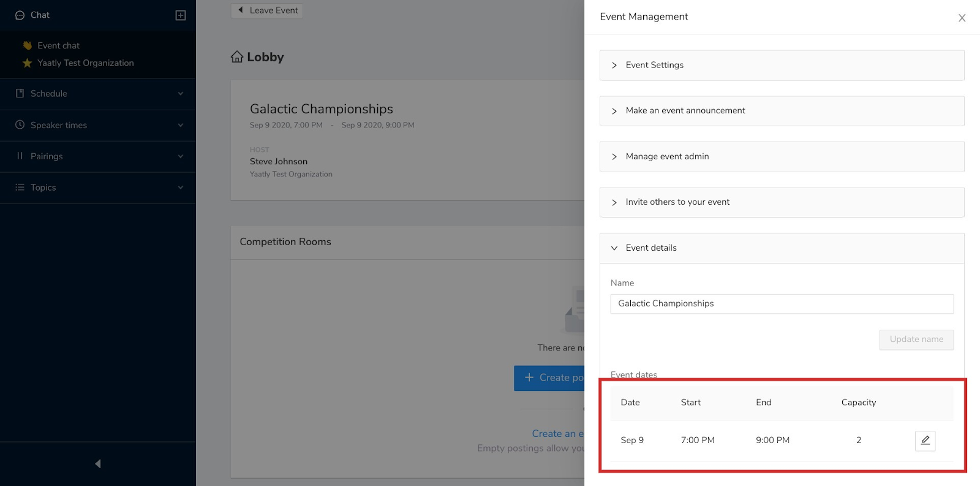Screen dimensions: 980x486
Task: Click the Topics list icon
Action: [20, 188]
